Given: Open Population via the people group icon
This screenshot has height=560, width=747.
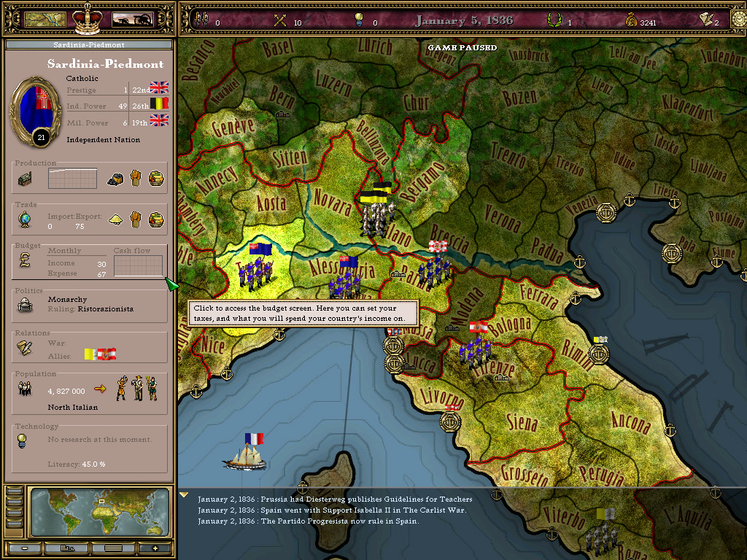Looking at the screenshot, I should point(25,389).
